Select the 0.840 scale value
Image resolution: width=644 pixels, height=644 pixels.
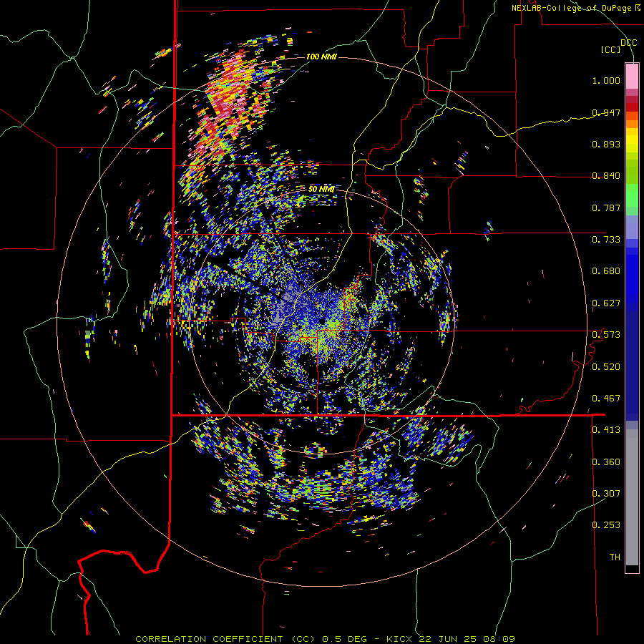click(606, 176)
